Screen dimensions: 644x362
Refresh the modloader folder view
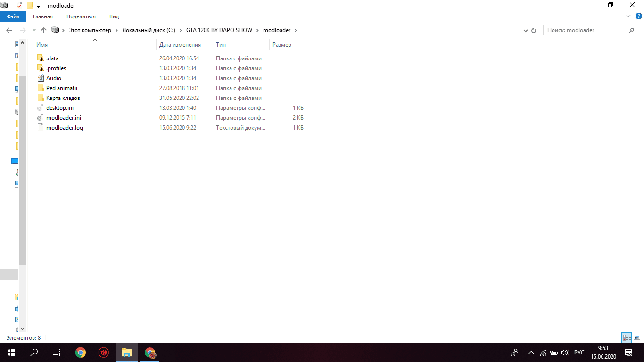534,30
